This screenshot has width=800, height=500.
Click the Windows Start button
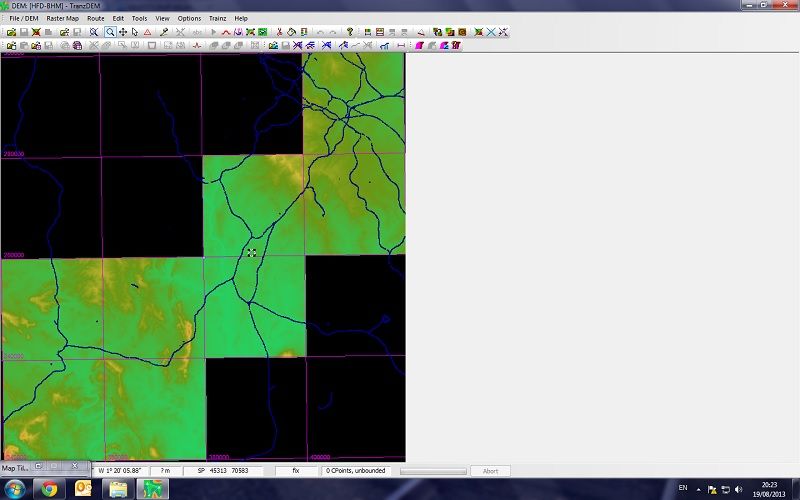(14, 489)
